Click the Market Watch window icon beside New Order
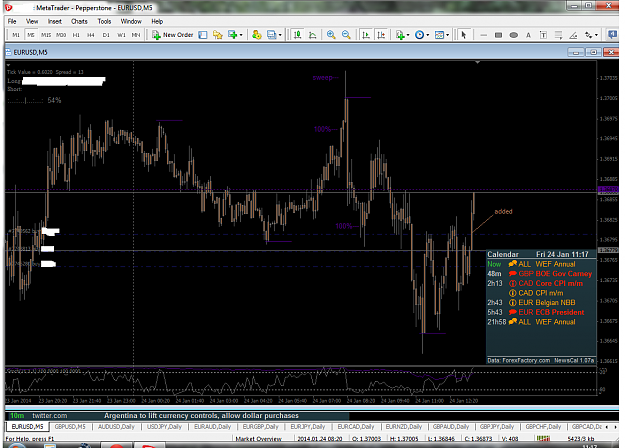Viewport: 625px width, 448px height. tap(203, 35)
